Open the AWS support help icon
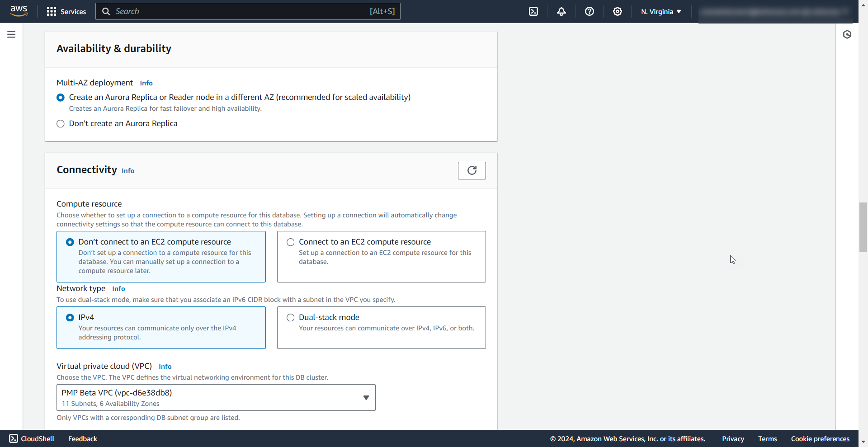Image resolution: width=868 pixels, height=447 pixels. [x=590, y=12]
